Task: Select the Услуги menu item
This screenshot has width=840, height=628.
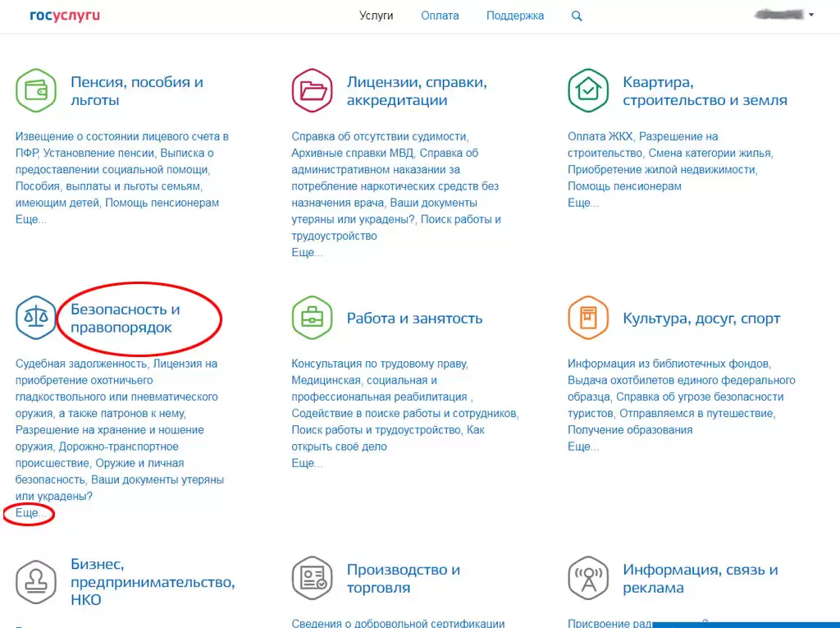Action: (x=376, y=16)
